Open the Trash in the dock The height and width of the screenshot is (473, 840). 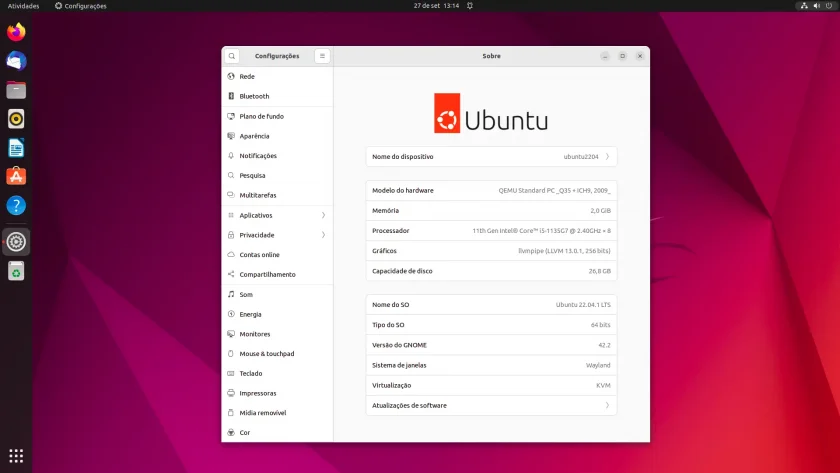[x=16, y=271]
